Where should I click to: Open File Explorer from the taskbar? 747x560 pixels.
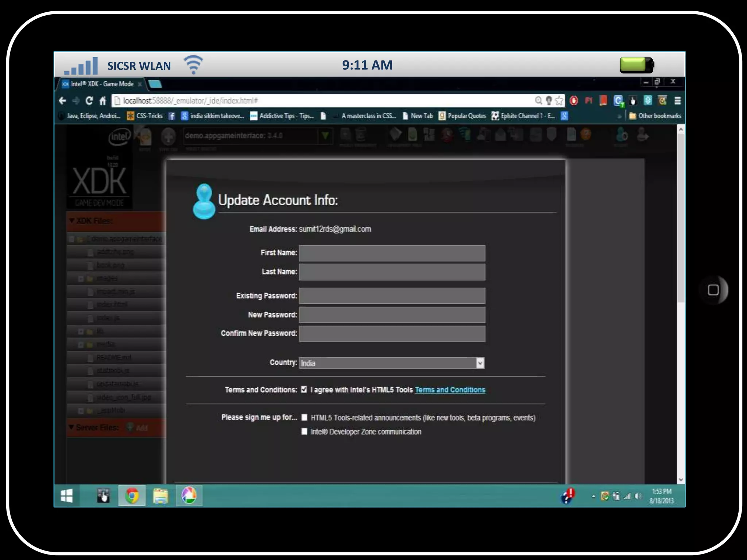[x=160, y=496]
